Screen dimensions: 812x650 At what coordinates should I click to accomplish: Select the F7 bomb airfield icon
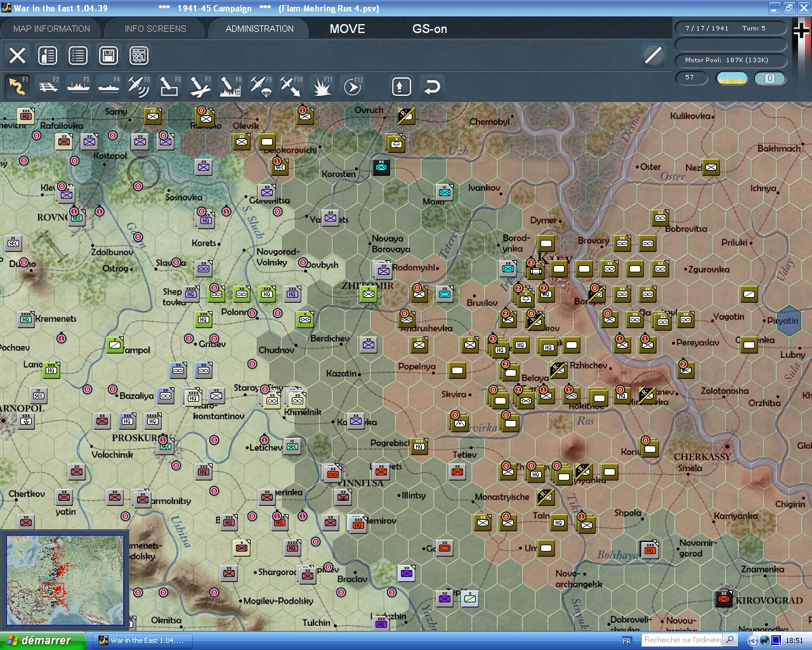click(200, 86)
